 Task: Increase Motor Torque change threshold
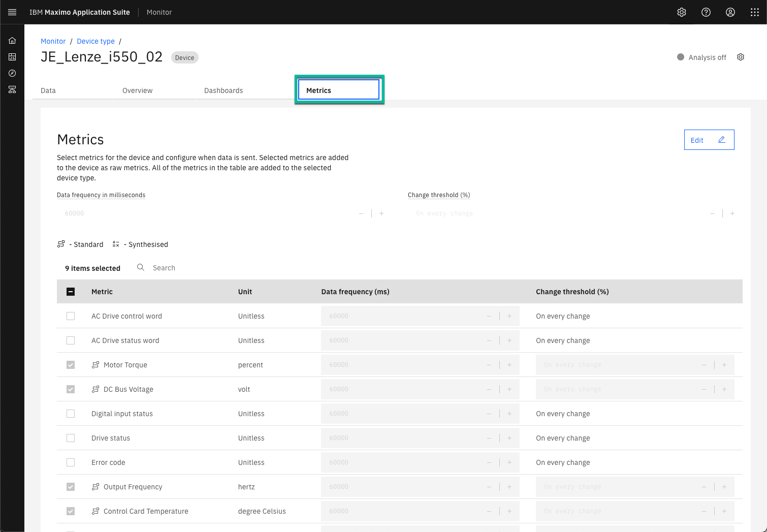(724, 365)
